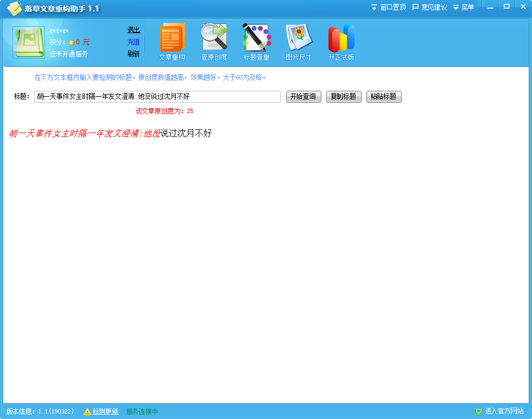Click the 升正式版 upgrade icon
The height and width of the screenshot is (419, 532).
pyautogui.click(x=341, y=42)
